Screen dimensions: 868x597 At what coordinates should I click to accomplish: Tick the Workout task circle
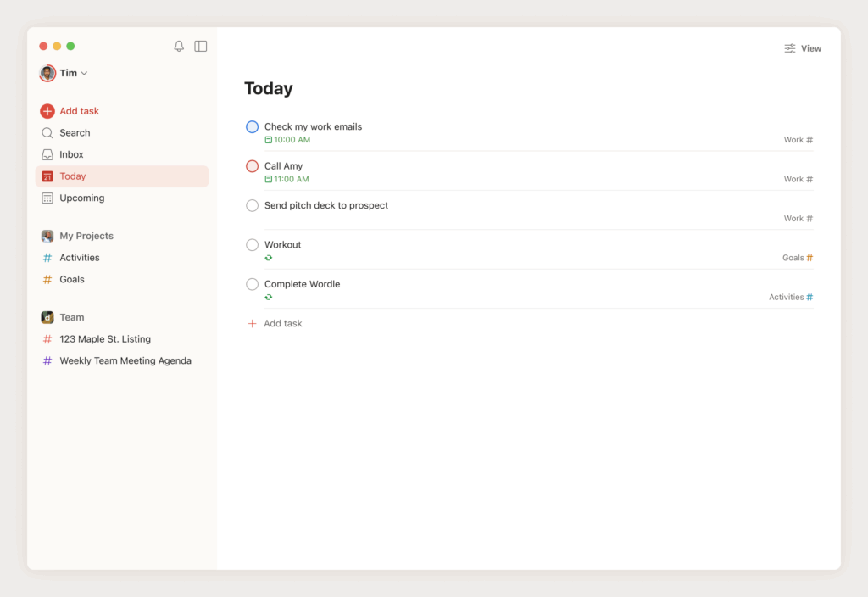point(252,245)
